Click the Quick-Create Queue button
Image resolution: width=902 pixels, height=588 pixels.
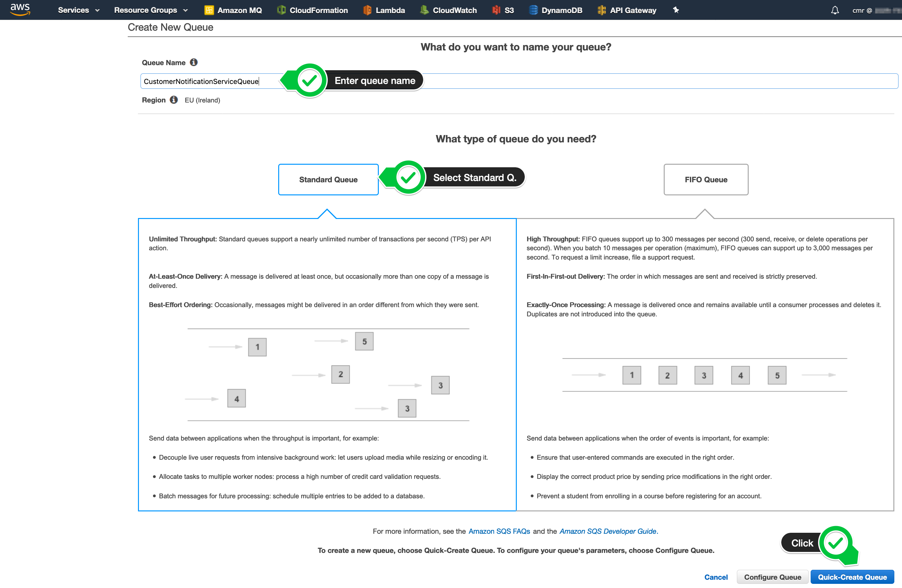(x=852, y=577)
